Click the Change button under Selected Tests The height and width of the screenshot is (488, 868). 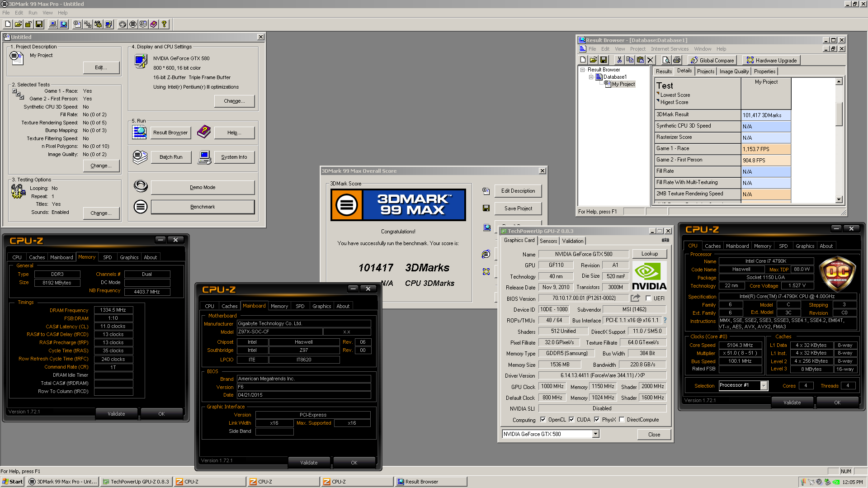point(101,166)
